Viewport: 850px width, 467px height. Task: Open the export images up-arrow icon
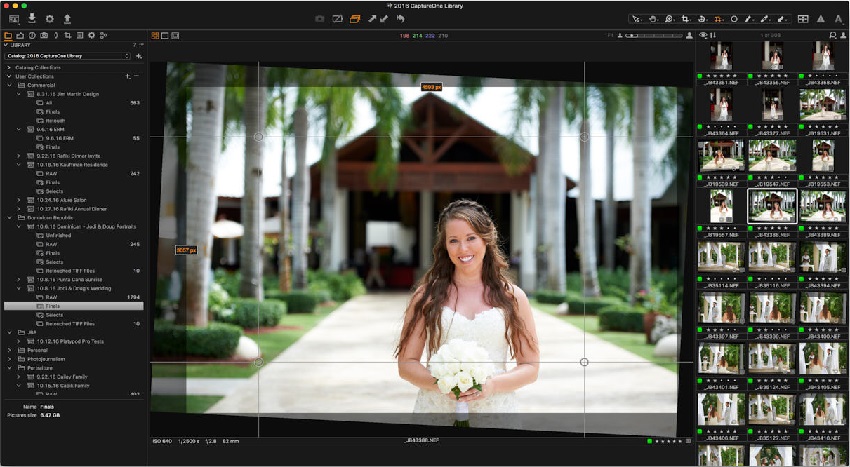(67, 18)
